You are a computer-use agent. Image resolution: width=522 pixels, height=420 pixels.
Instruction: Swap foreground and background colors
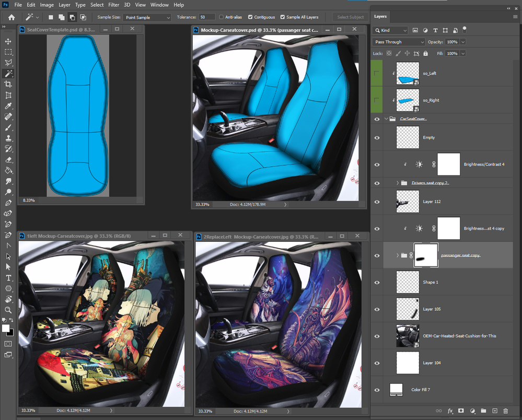coord(11,320)
